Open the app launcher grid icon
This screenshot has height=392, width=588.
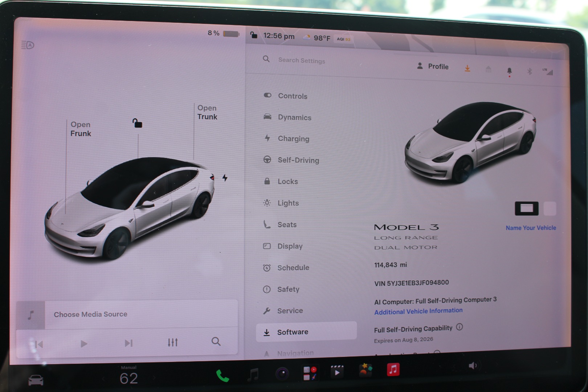(x=310, y=373)
